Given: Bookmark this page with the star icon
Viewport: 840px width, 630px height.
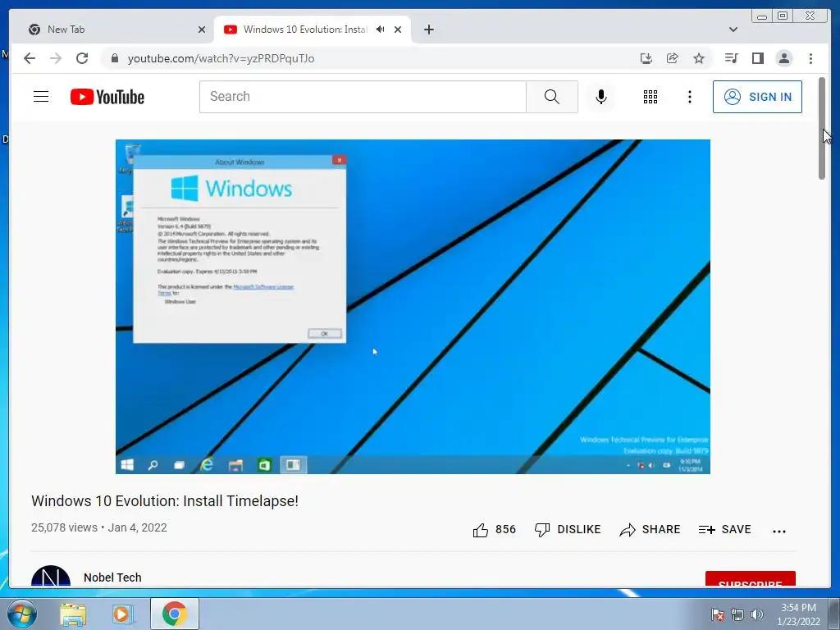Looking at the screenshot, I should tap(699, 58).
